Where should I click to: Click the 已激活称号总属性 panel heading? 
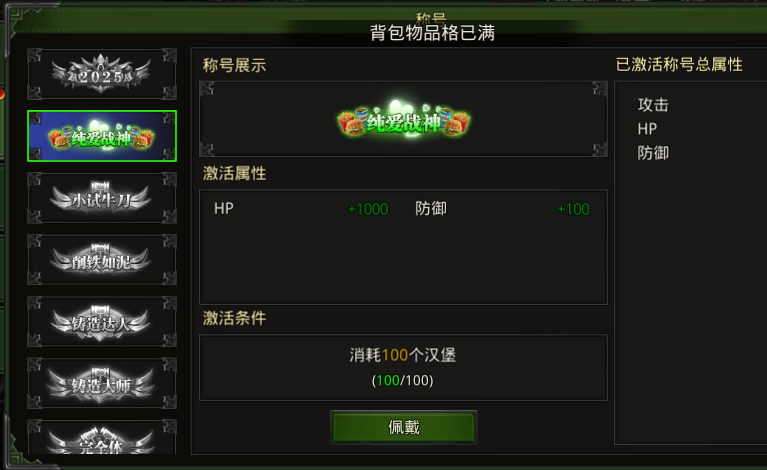tap(679, 65)
